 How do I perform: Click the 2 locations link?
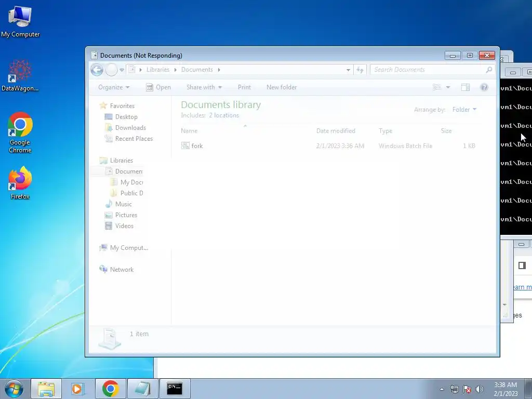223,115
